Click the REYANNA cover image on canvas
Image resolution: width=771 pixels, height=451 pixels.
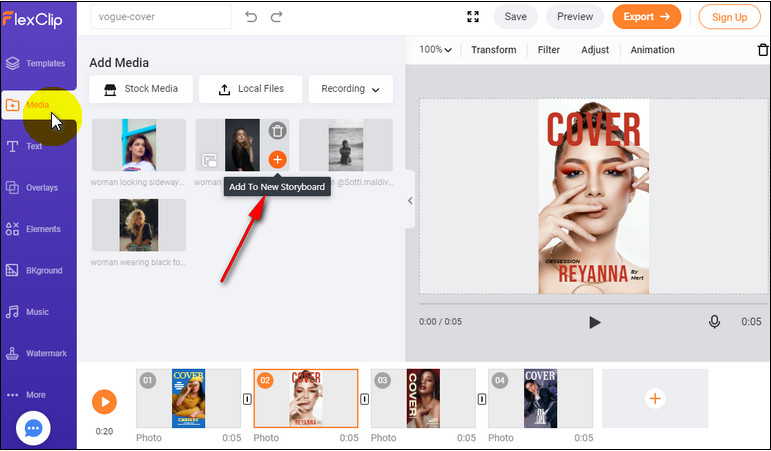coord(593,197)
